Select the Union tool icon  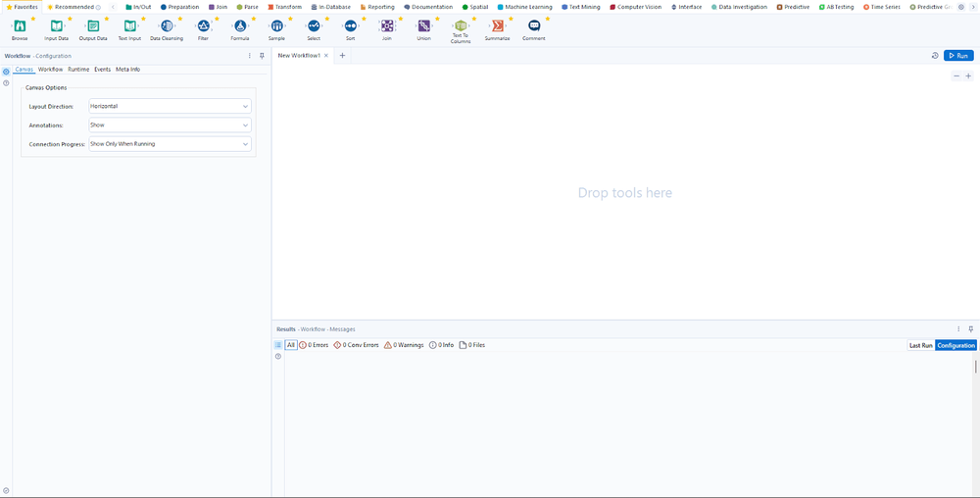pyautogui.click(x=423, y=26)
